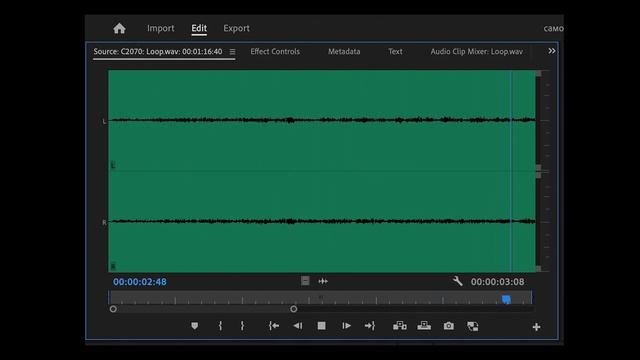
Task: Mark In with the left brace button
Action: point(220,326)
